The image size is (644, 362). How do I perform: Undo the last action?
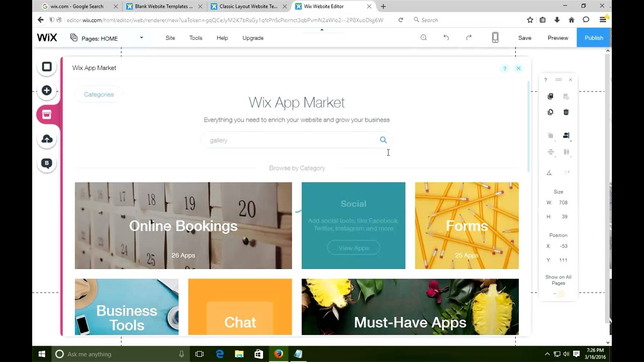click(x=446, y=38)
